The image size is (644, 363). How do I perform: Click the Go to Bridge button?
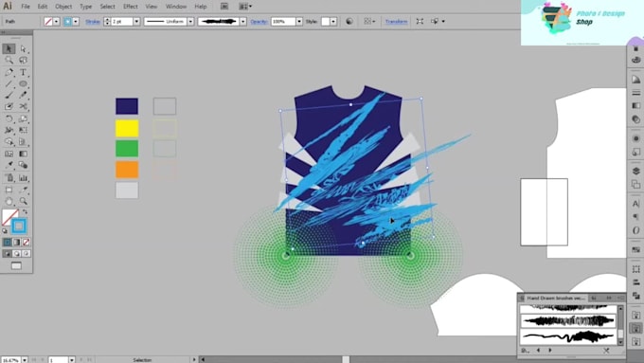pos(224,7)
